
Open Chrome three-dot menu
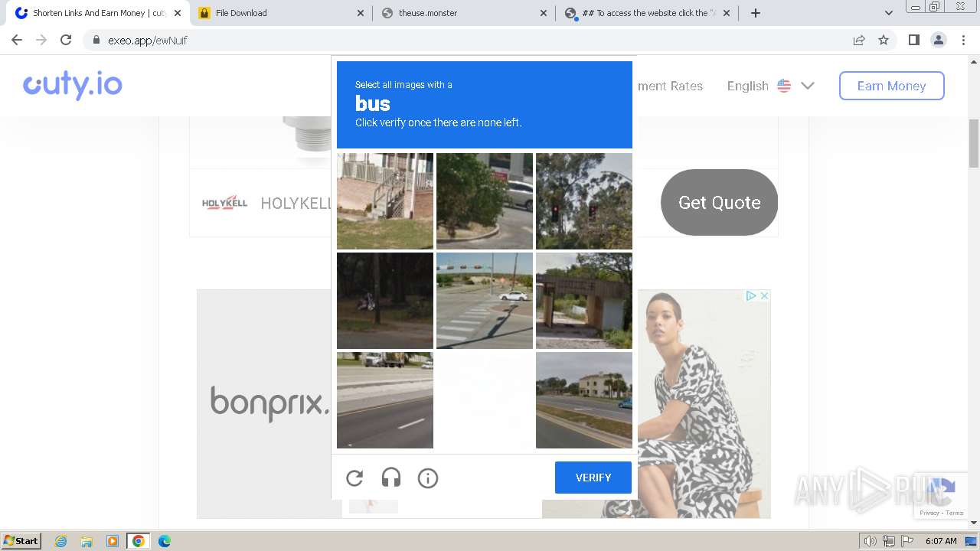pyautogui.click(x=963, y=41)
